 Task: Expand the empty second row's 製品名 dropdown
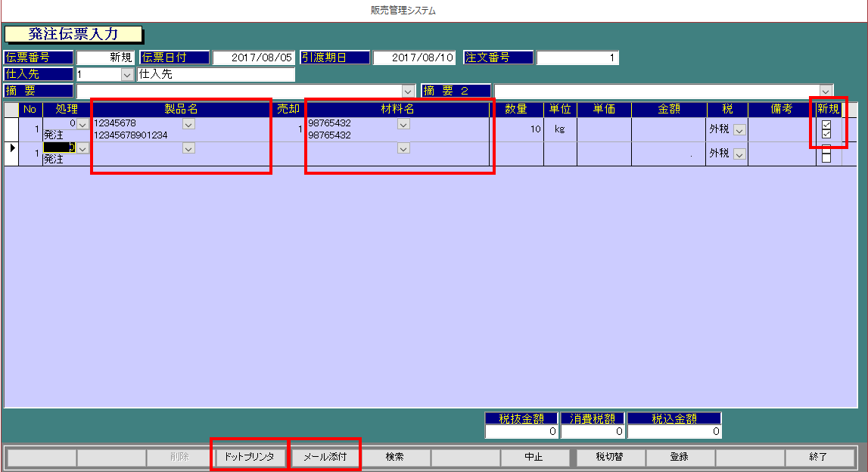pyautogui.click(x=188, y=148)
